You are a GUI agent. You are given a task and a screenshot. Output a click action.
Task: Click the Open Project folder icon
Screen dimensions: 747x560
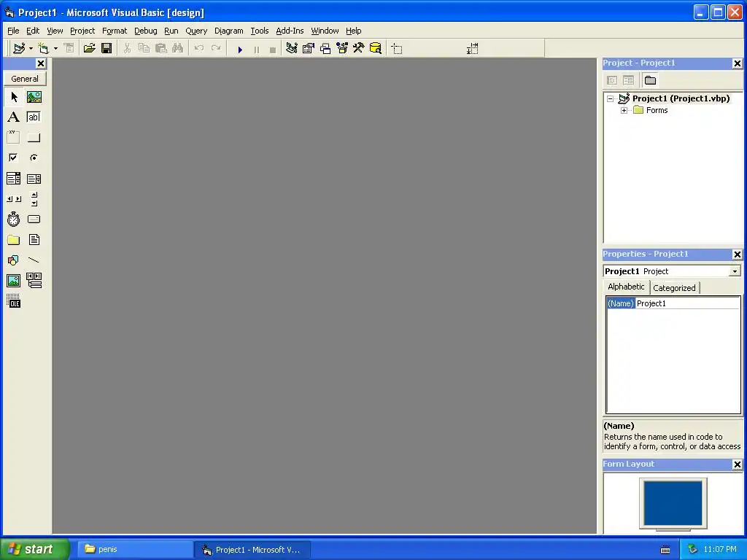click(x=89, y=48)
